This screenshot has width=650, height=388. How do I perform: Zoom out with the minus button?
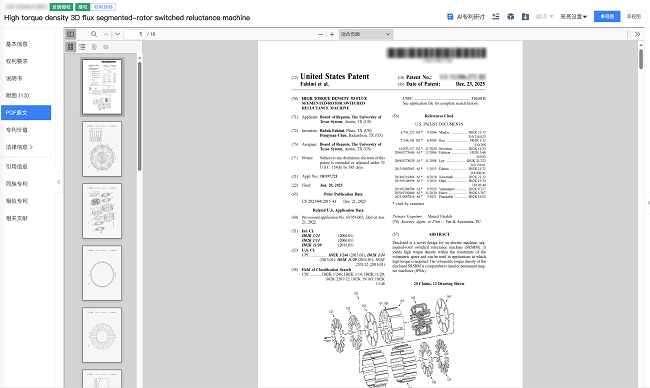(320, 34)
